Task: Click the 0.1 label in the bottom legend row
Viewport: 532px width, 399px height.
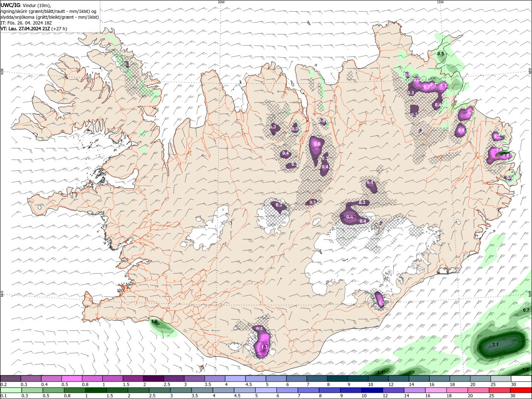Action: point(3,396)
